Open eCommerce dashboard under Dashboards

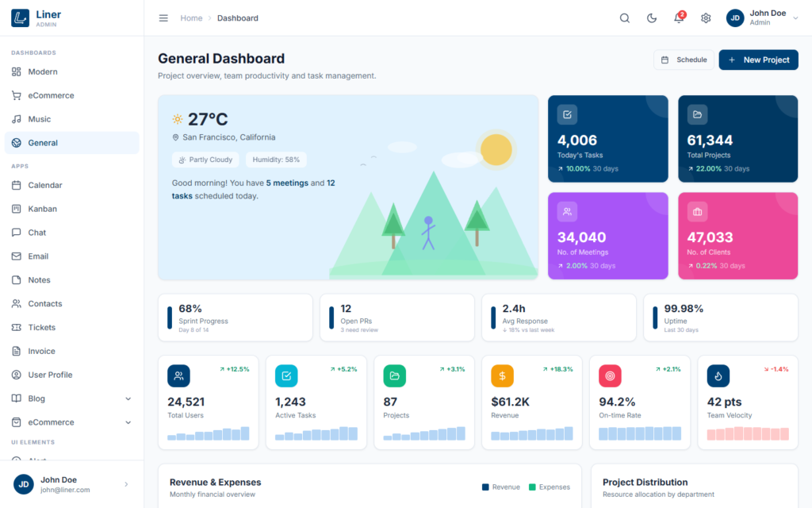(72, 95)
